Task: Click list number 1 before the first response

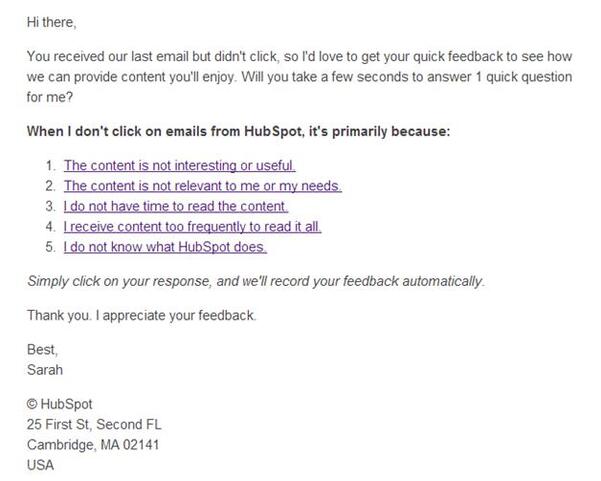Action: (51, 166)
